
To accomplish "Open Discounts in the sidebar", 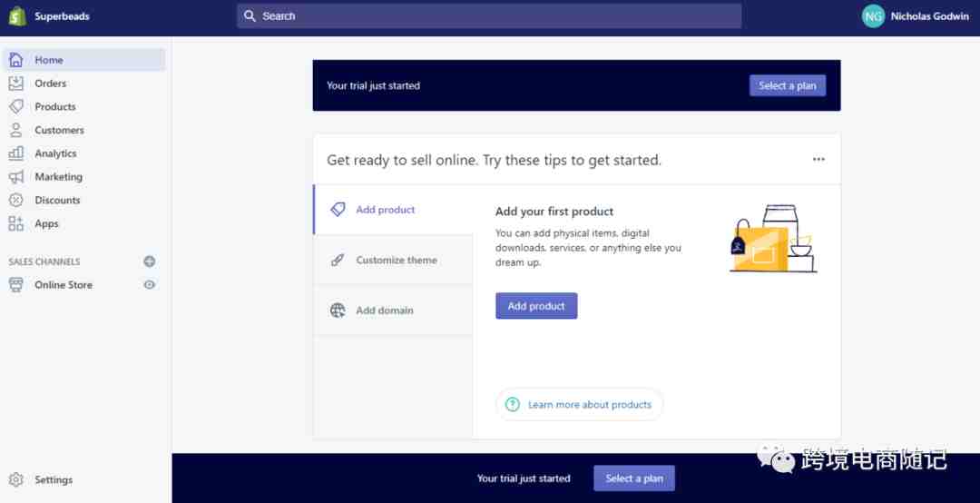I will 85,200.
